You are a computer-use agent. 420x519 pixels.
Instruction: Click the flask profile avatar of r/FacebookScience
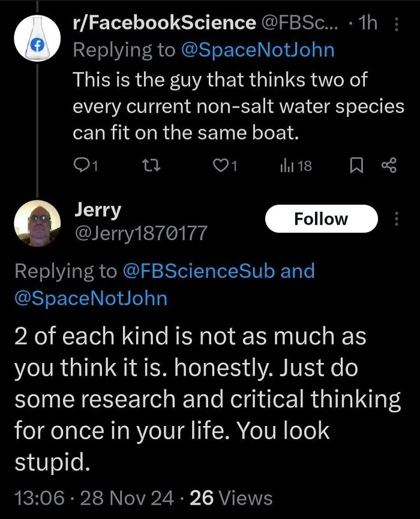click(x=37, y=36)
